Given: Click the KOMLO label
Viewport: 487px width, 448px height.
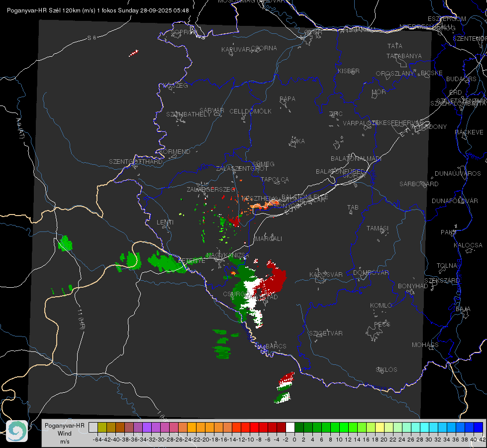Looking at the screenshot, I should click(381, 306).
